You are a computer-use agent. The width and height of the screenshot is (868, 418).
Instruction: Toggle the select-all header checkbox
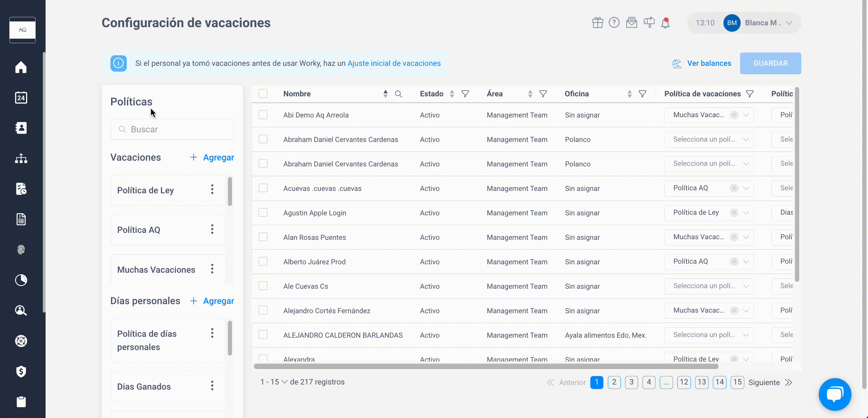click(263, 93)
